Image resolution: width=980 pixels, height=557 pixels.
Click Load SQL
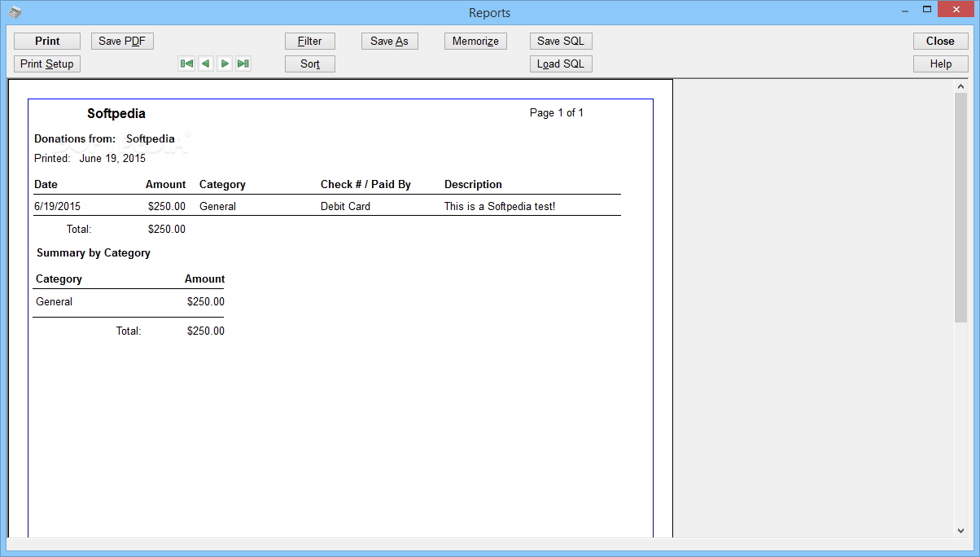click(561, 64)
